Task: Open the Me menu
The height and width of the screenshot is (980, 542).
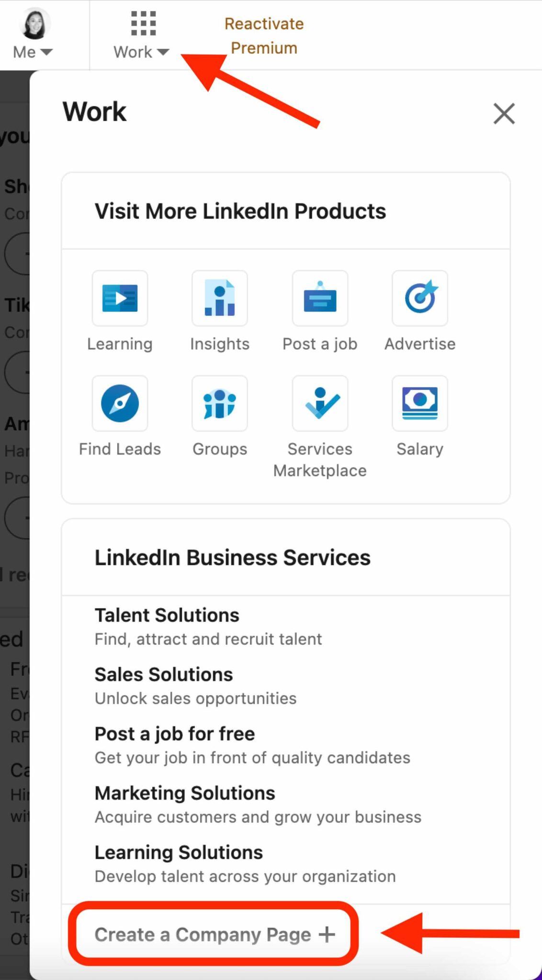Action: (31, 36)
